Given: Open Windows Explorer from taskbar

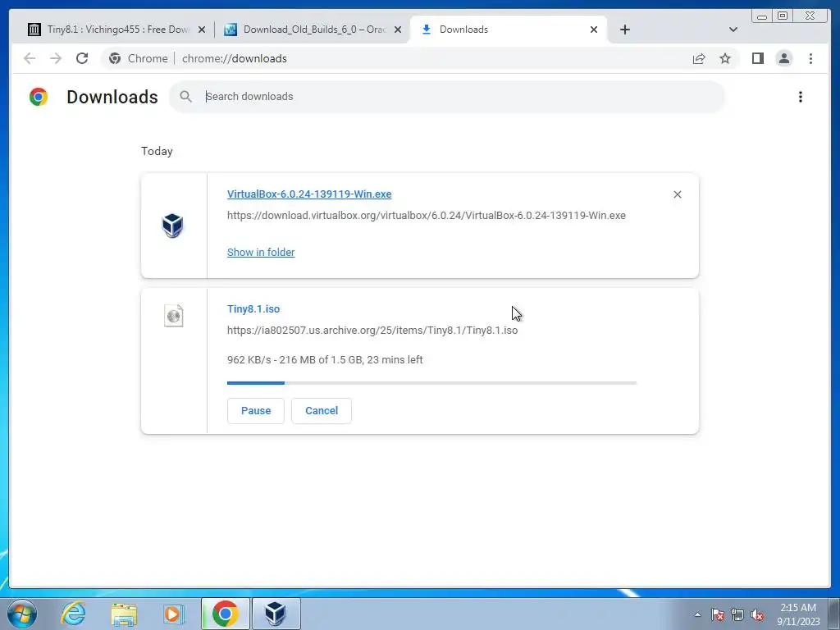Looking at the screenshot, I should (124, 614).
